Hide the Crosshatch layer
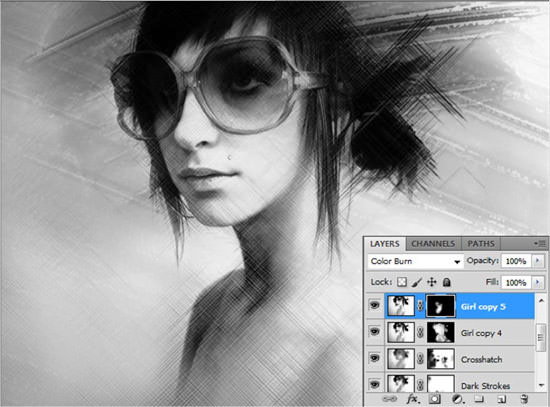 (x=375, y=358)
